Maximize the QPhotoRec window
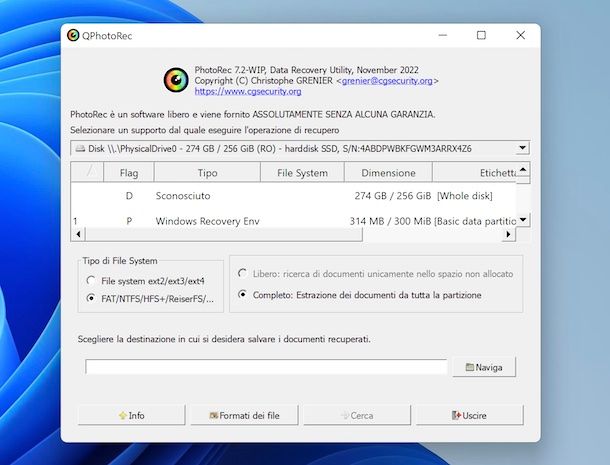610x465 pixels. click(481, 35)
